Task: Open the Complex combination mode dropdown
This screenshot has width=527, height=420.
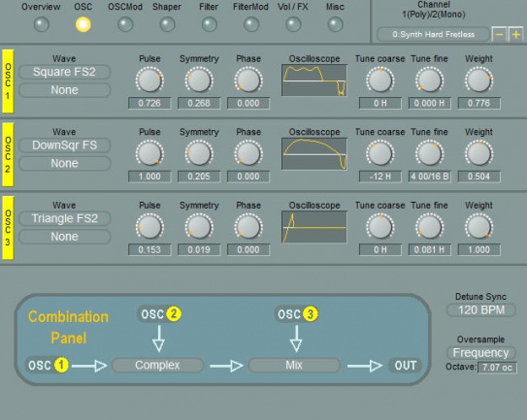Action: [157, 366]
